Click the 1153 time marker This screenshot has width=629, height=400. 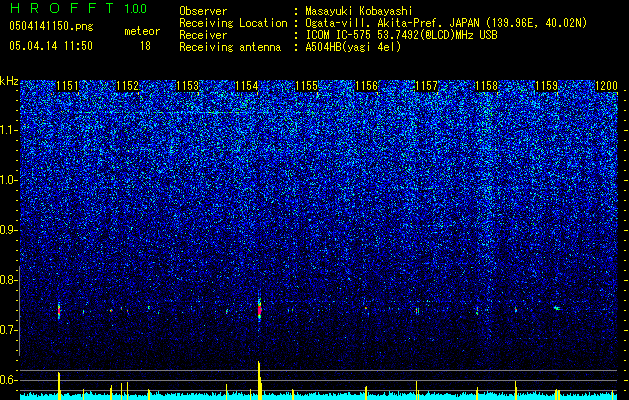188,85
